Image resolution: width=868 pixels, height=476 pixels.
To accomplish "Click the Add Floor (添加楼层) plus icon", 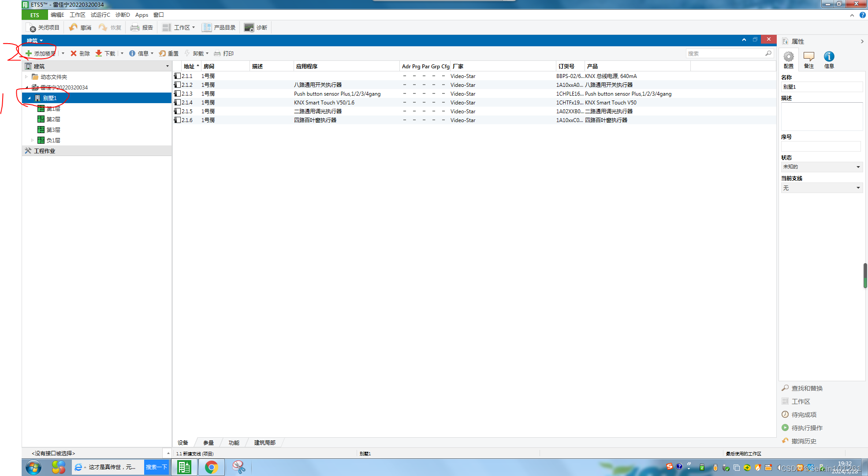I will [x=29, y=53].
